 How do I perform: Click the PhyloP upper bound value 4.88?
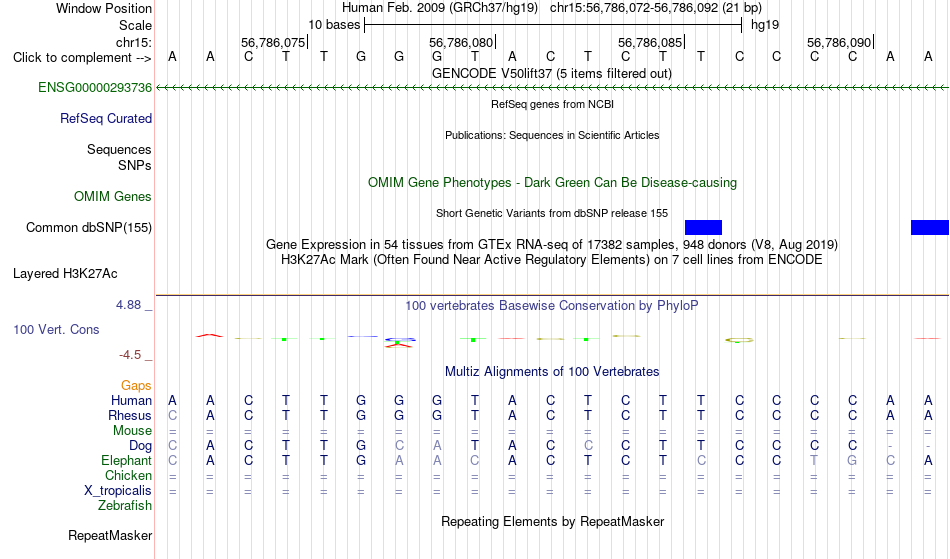pos(128,305)
